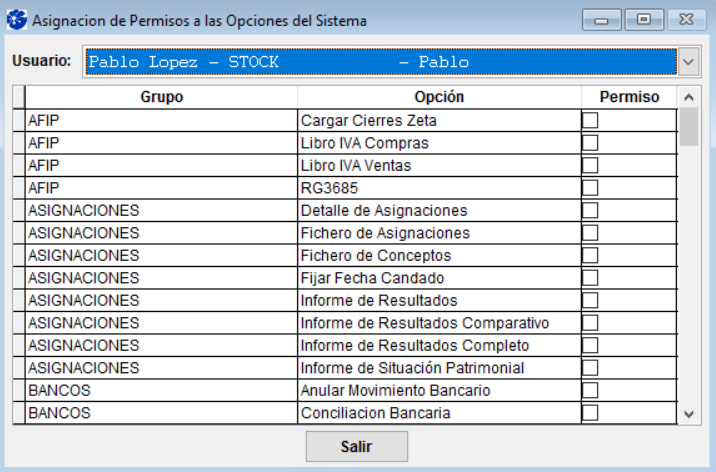Click the Permiso column header

click(x=629, y=97)
